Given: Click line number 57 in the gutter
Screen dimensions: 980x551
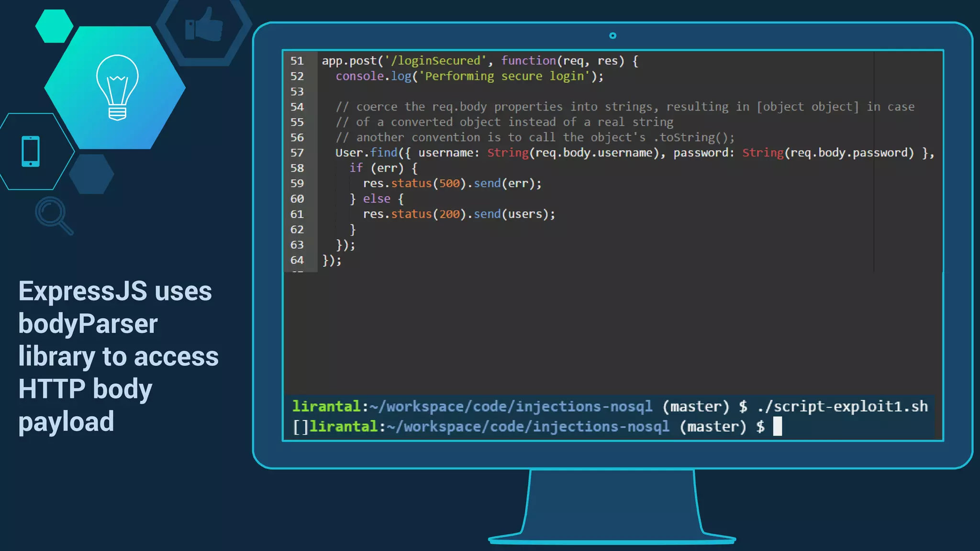Looking at the screenshot, I should [x=297, y=153].
